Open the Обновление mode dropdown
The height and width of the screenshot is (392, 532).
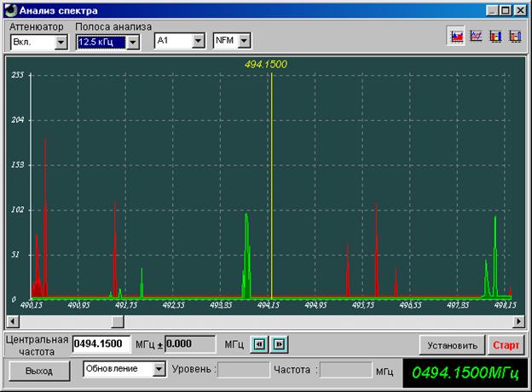124,369
